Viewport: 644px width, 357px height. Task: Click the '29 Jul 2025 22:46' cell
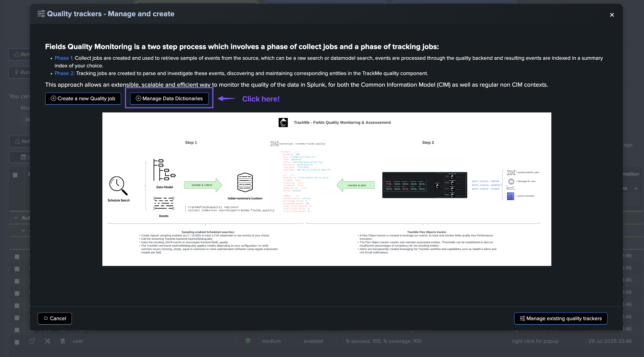point(610,341)
